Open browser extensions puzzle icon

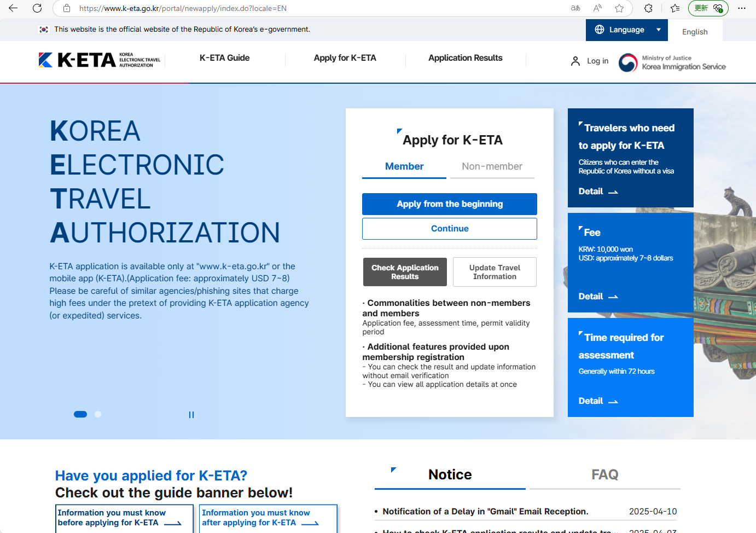click(x=648, y=8)
